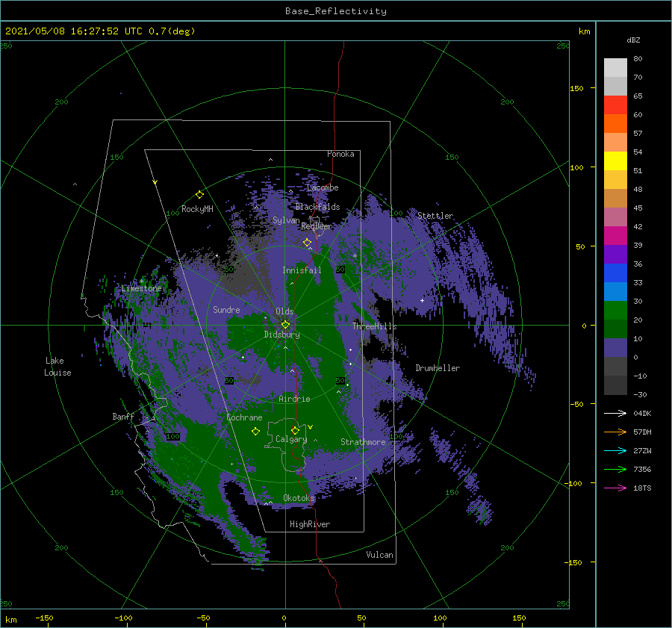Click the magenta 18TS arrow in legend
Viewport: 672px width, 628px height.
[x=615, y=488]
